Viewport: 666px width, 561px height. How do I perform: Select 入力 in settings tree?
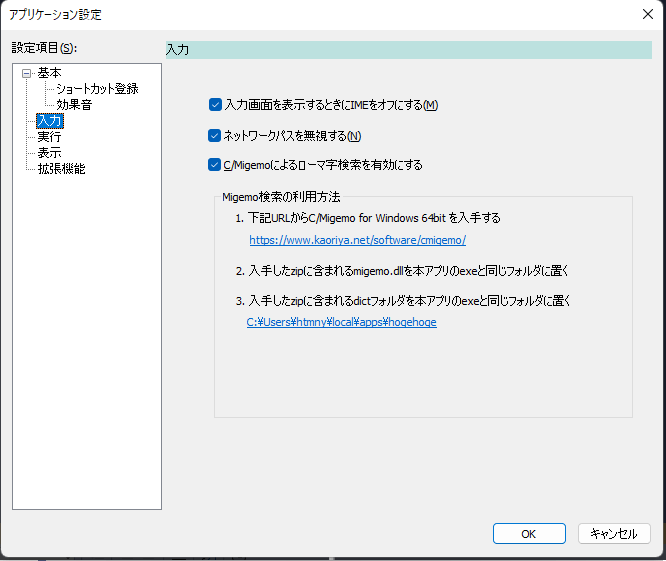pyautogui.click(x=50, y=121)
